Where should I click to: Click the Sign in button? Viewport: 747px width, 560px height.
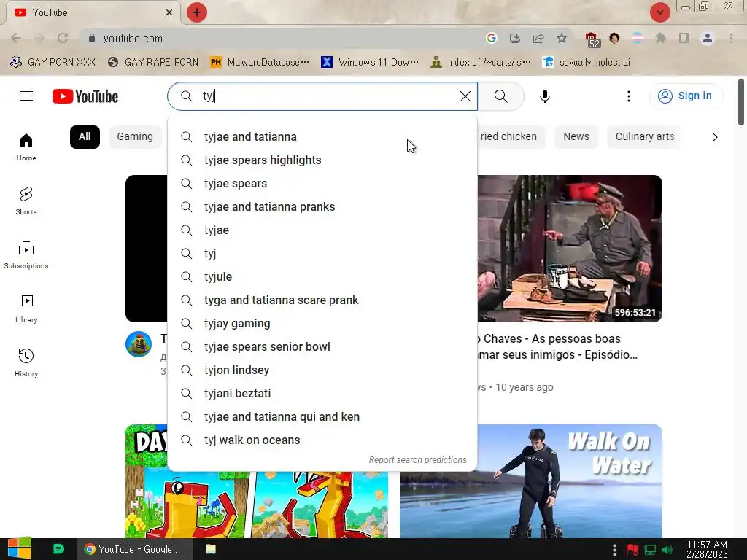(x=686, y=96)
